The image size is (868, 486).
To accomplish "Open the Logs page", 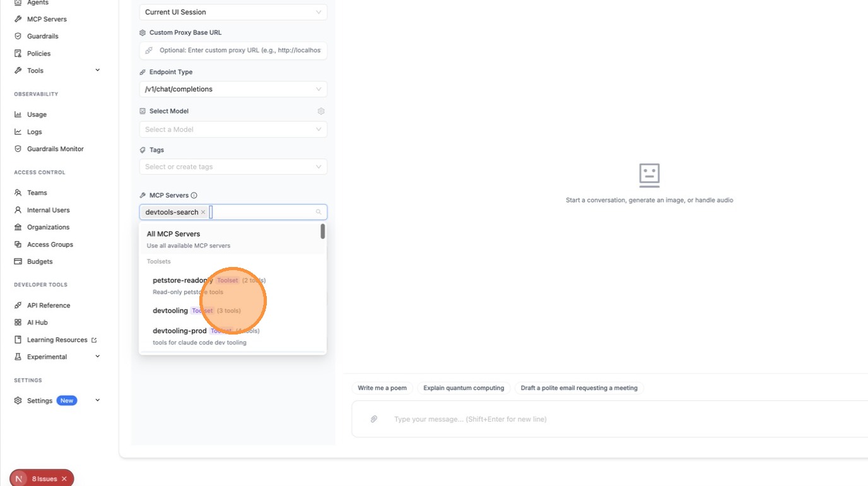I will [x=34, y=132].
